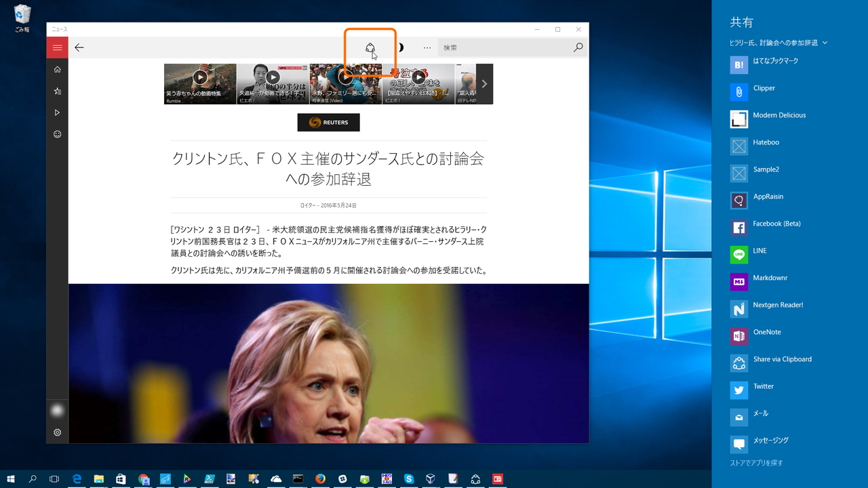
Task: Select the Home icon in the News sidebar
Action: pyautogui.click(x=57, y=69)
